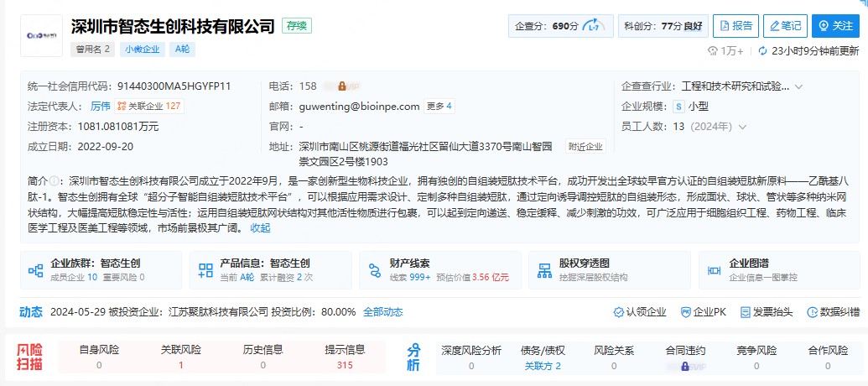Viewport: 868px width, 386px height.
Task: Open the 科创分 77分 rating box
Action: pyautogui.click(x=663, y=26)
